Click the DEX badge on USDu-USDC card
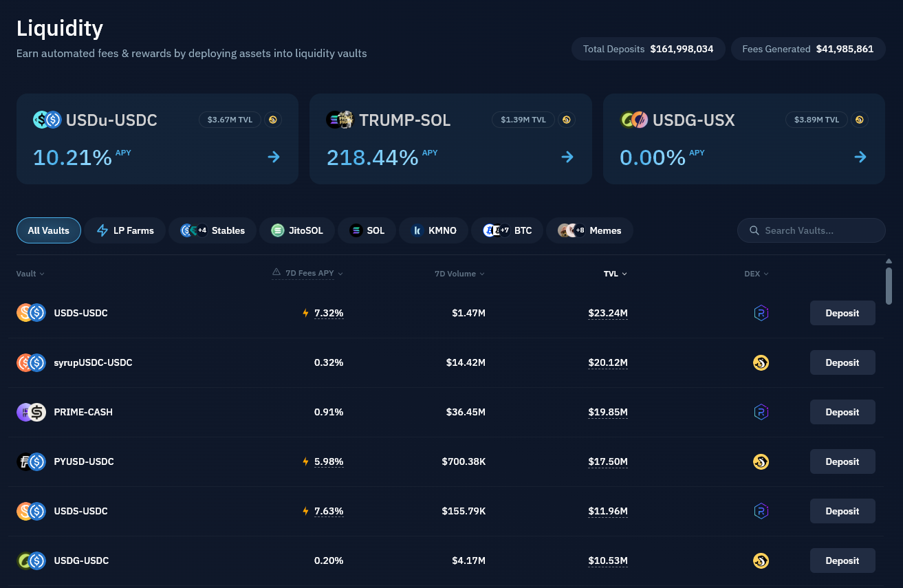 coord(273,120)
